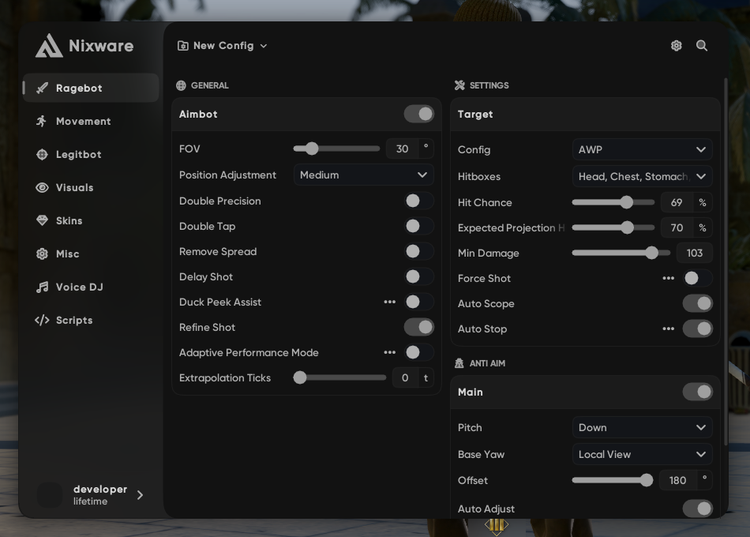The height and width of the screenshot is (537, 750).
Task: Toggle Delay Shot on
Action: 419,276
